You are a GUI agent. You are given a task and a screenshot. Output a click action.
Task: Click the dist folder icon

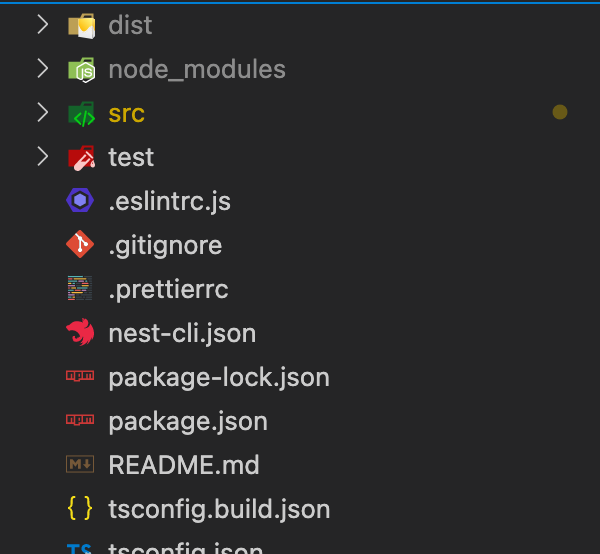pyautogui.click(x=82, y=26)
